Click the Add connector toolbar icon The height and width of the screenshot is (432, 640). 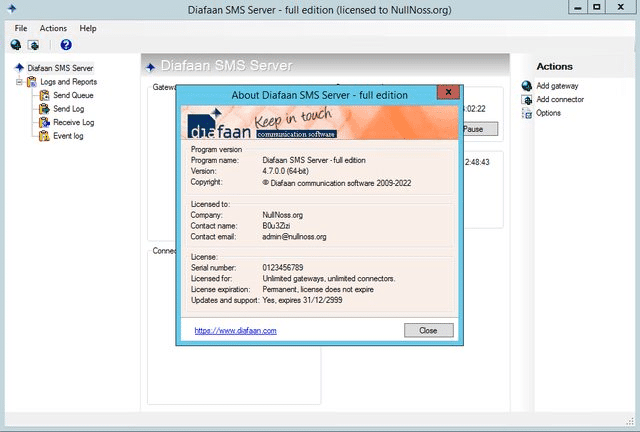(33, 45)
